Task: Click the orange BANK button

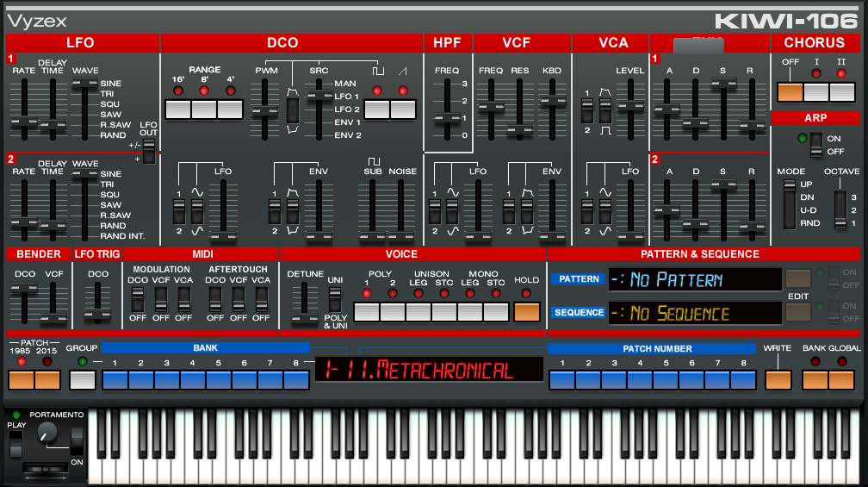Action: tap(815, 380)
